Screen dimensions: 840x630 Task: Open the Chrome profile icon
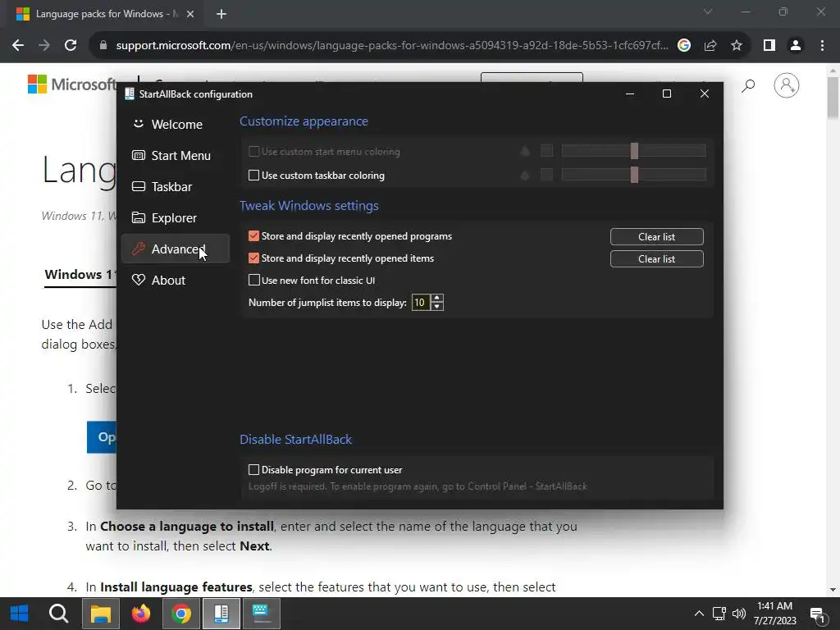796,46
